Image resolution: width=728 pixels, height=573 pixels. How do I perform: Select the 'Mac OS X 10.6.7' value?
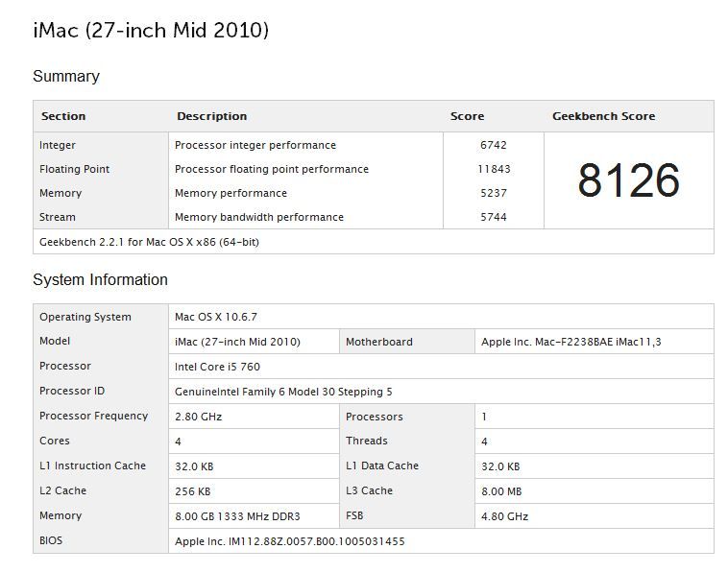[216, 317]
